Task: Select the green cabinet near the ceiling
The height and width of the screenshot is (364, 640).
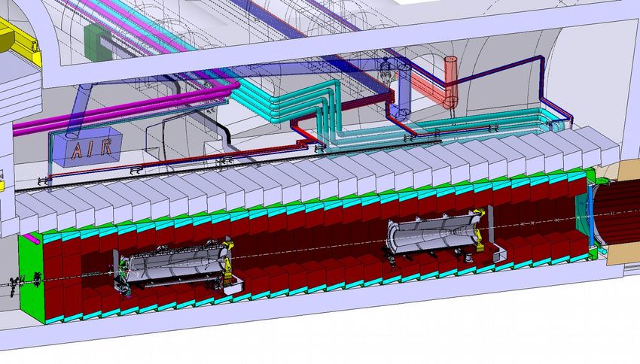Action: click(97, 44)
